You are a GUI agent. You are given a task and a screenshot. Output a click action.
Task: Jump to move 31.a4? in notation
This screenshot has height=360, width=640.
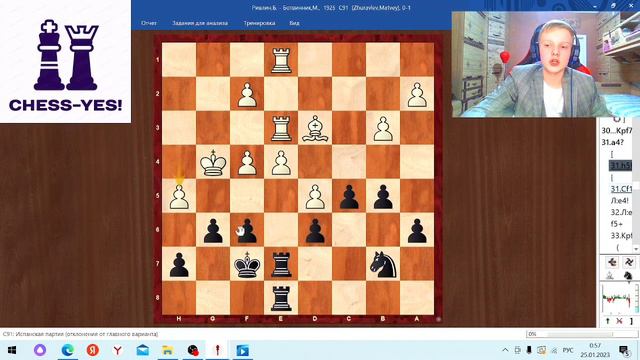point(613,142)
